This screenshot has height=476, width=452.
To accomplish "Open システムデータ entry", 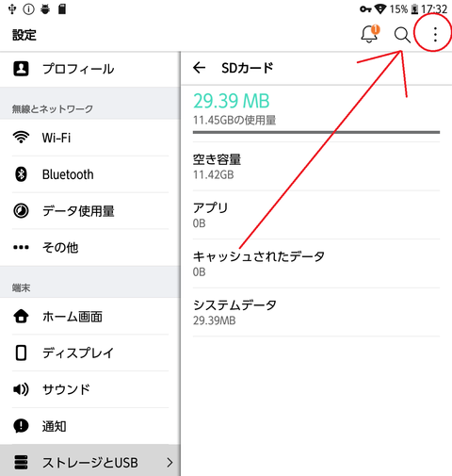I will [x=316, y=312].
